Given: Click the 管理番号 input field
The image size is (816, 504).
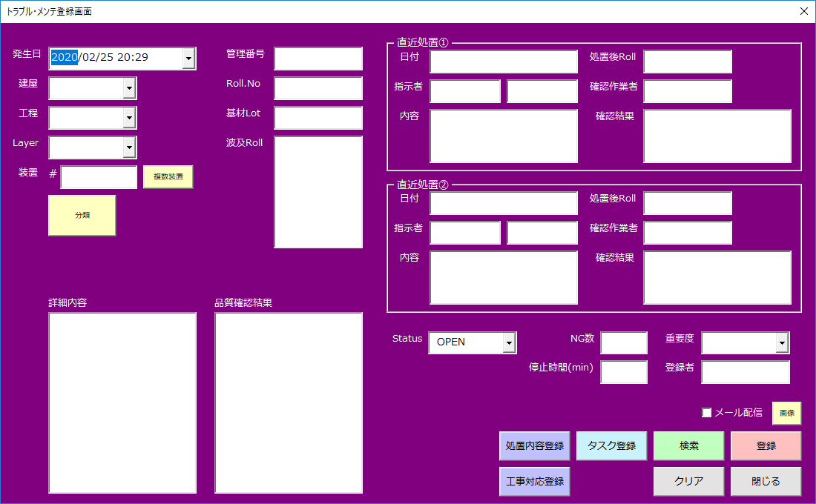Looking at the screenshot, I should click(x=318, y=59).
